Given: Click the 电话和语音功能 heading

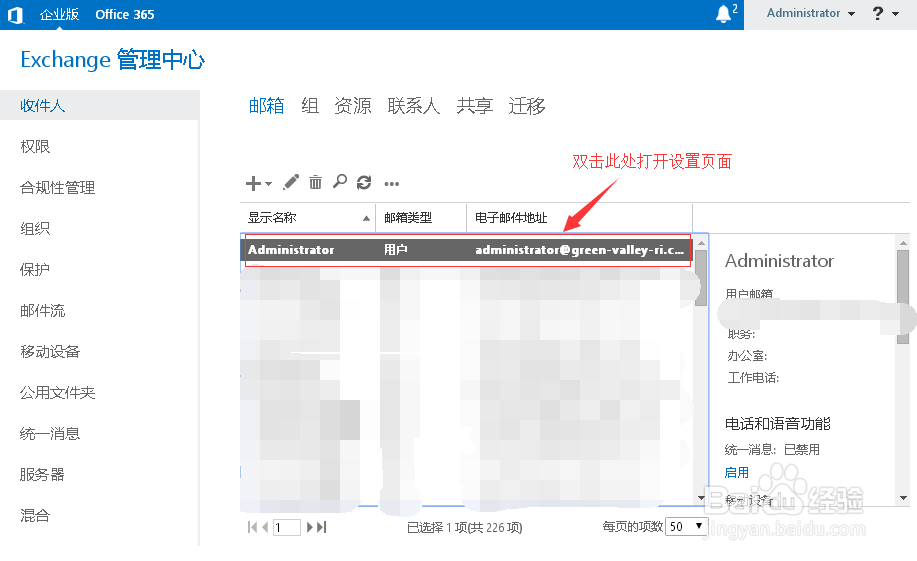Looking at the screenshot, I should (x=778, y=424).
